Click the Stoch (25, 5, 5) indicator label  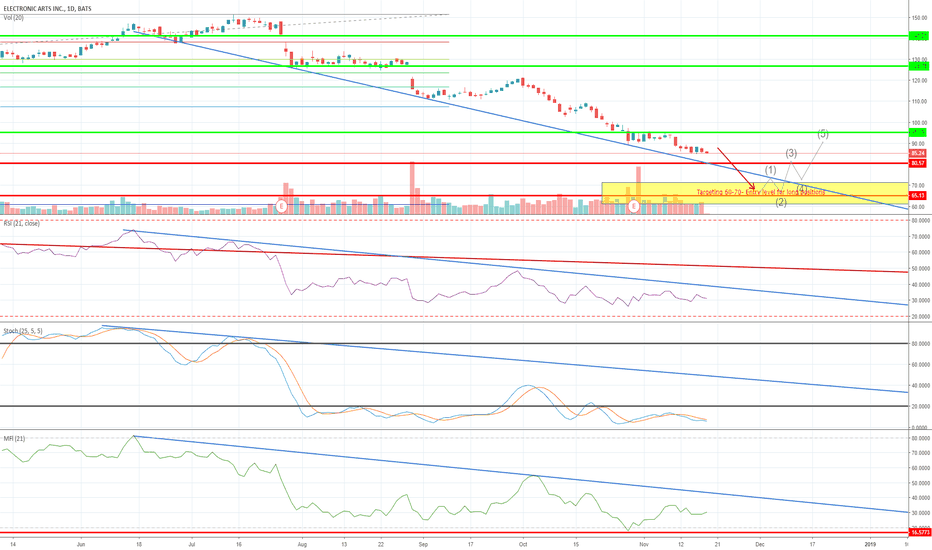point(23,331)
